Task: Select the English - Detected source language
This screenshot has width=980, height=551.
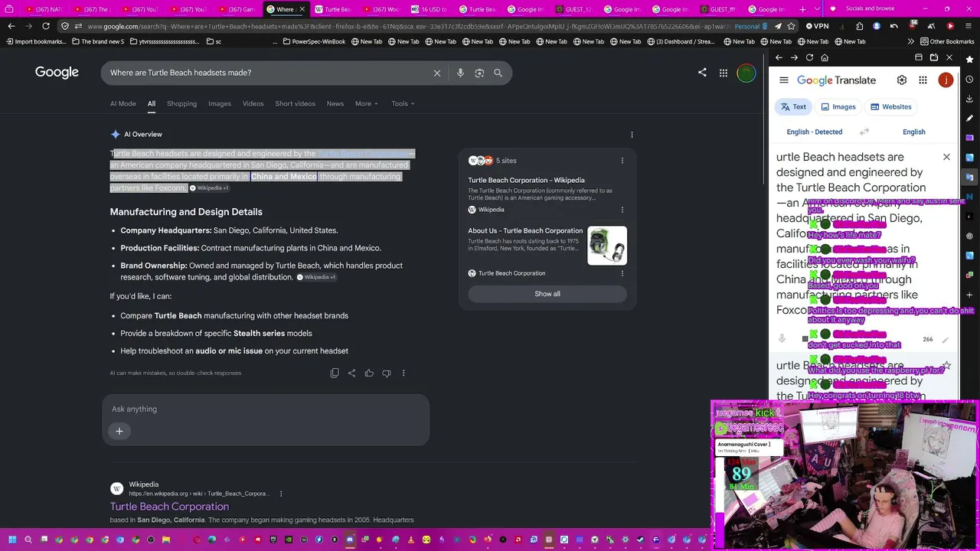Action: [815, 132]
